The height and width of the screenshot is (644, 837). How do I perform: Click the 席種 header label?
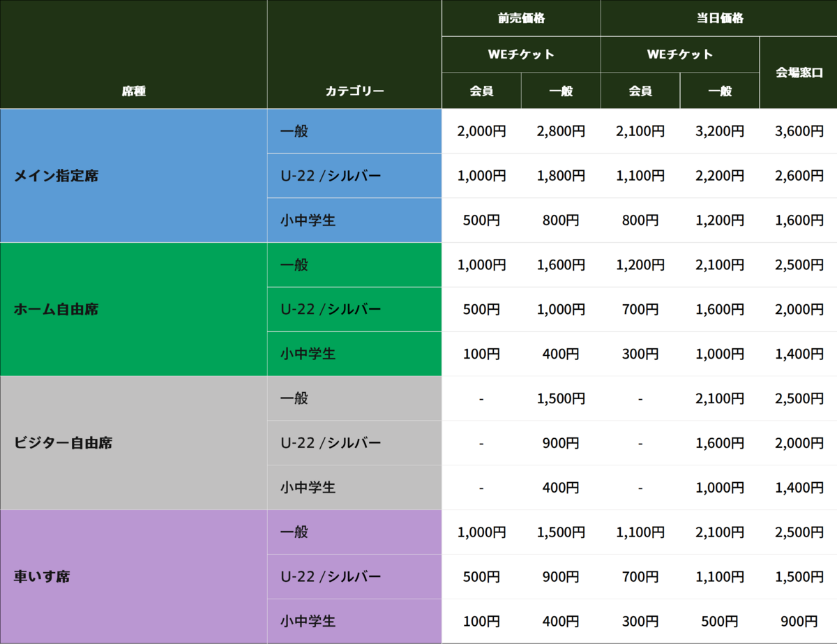pyautogui.click(x=133, y=91)
